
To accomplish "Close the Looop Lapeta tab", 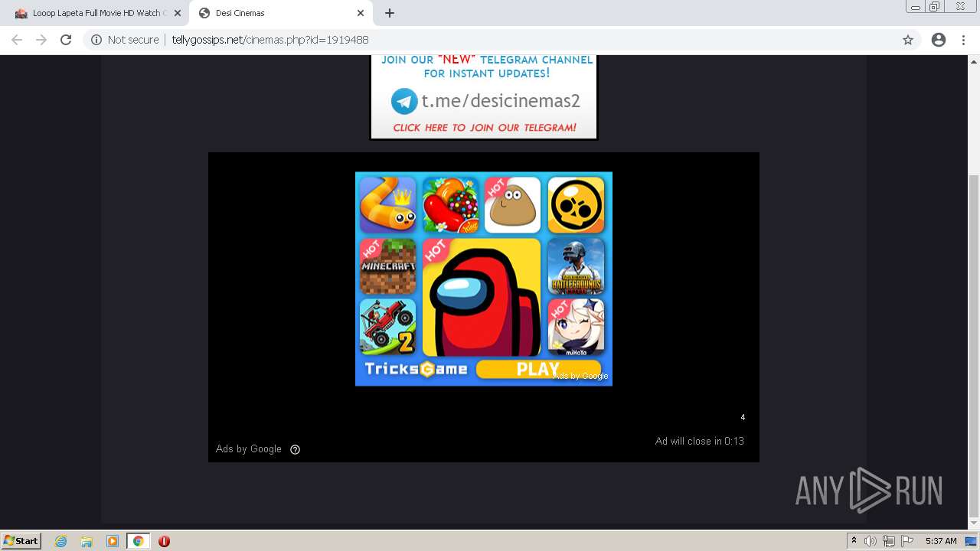I will tap(177, 13).
